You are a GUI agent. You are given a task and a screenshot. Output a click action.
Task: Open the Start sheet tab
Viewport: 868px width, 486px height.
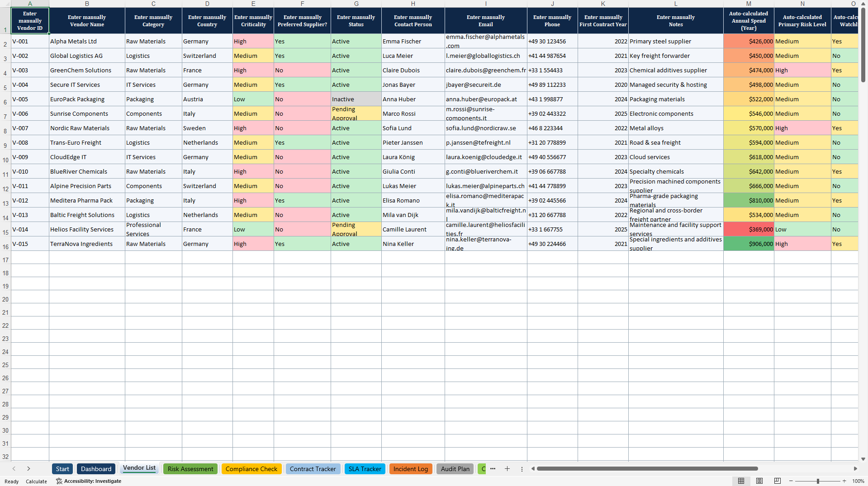coord(62,469)
